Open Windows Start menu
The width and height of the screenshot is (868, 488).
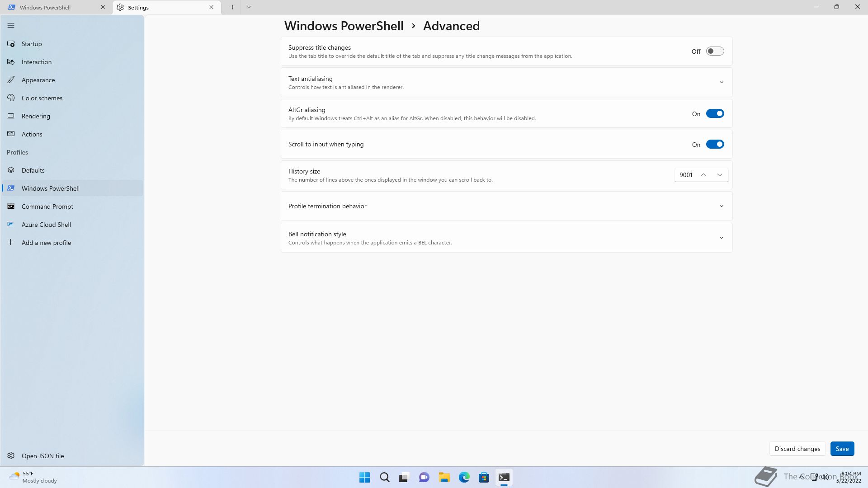click(x=364, y=478)
